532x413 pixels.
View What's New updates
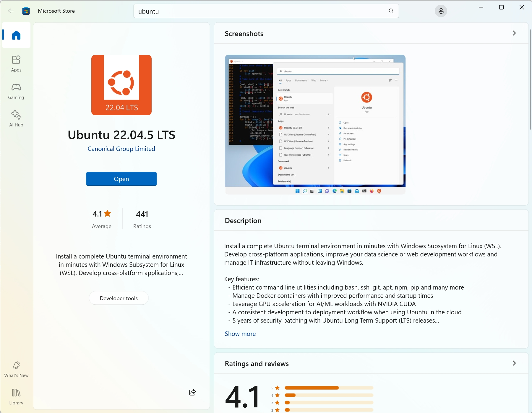16,369
